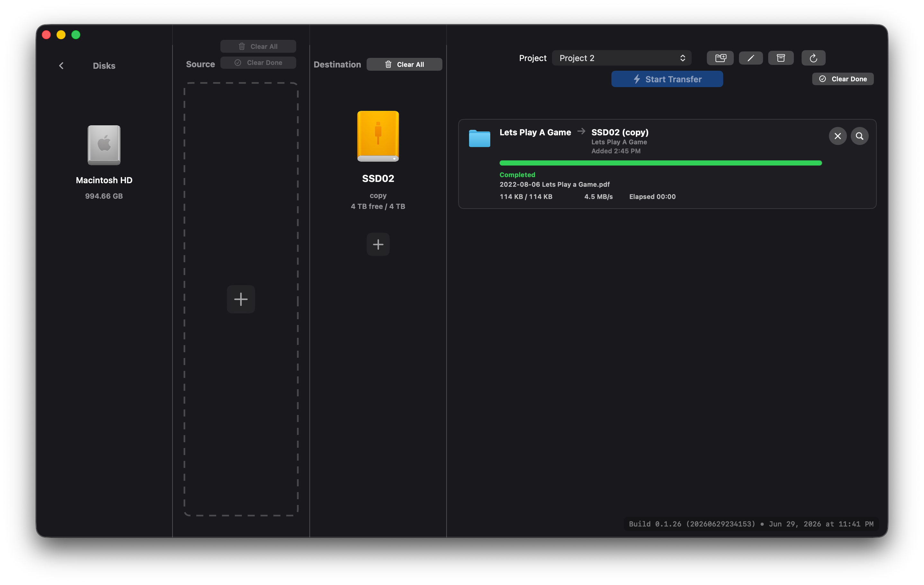The height and width of the screenshot is (585, 924).
Task: Open the Project 2 dropdown
Action: coord(622,58)
